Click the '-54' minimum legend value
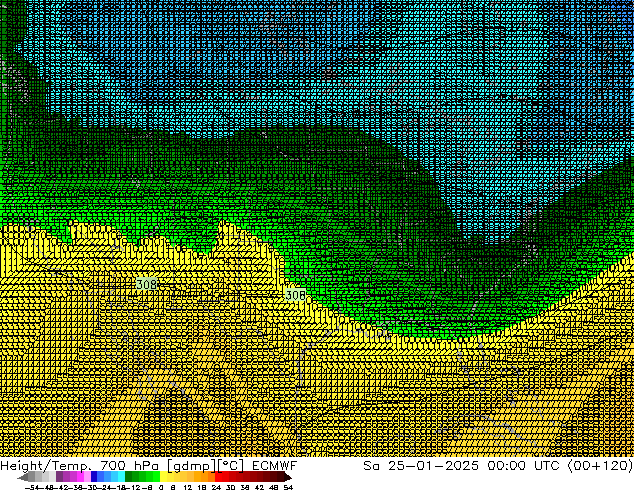The height and width of the screenshot is (490, 634). [x=32, y=487]
